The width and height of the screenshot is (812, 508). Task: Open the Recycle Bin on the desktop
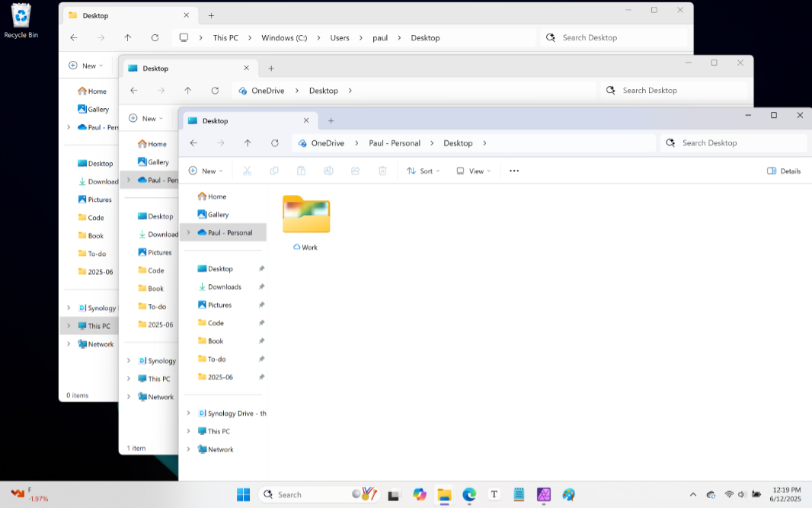(21, 14)
